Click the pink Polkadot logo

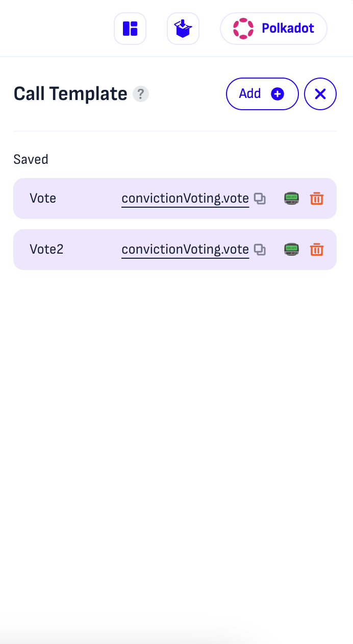[243, 29]
